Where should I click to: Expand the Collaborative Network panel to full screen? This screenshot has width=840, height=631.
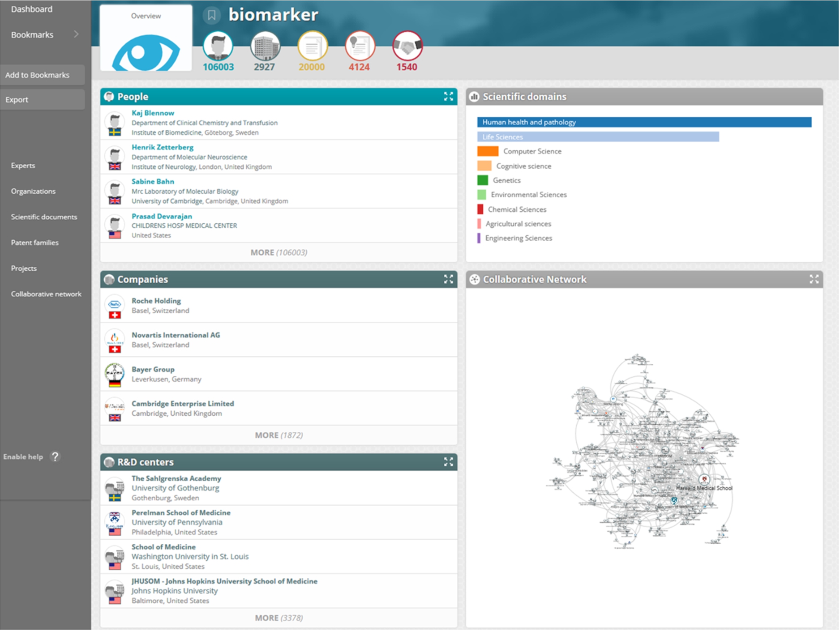point(814,279)
